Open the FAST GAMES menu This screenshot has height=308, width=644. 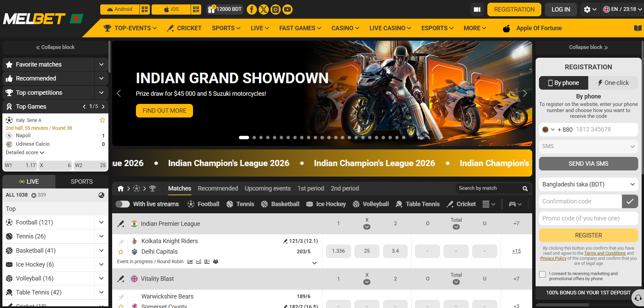pos(300,28)
